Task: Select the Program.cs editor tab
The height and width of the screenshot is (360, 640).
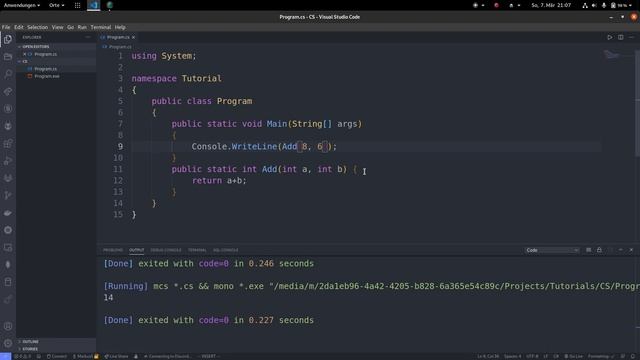Action: tap(117, 37)
